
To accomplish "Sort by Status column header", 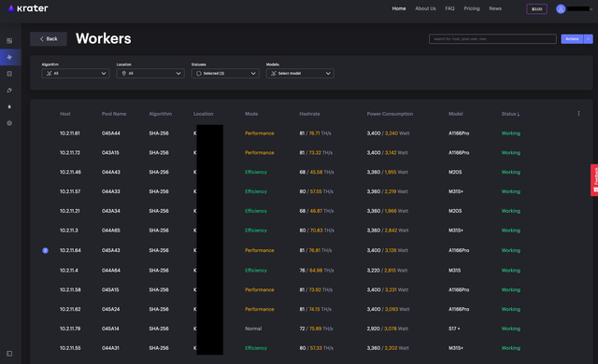I will click(510, 114).
